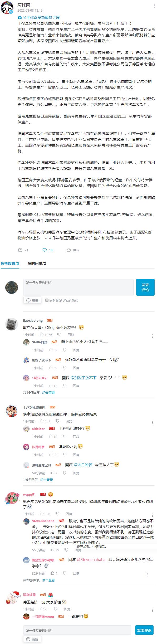Switch to 按时间排序 tab
Screen dimensions: 157x644
(x=37, y=263)
